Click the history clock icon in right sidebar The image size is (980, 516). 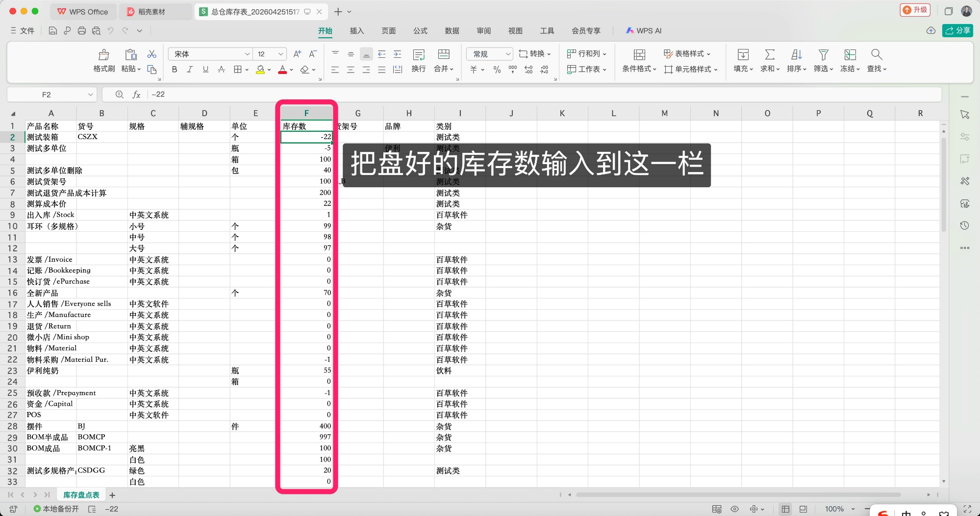(x=965, y=225)
